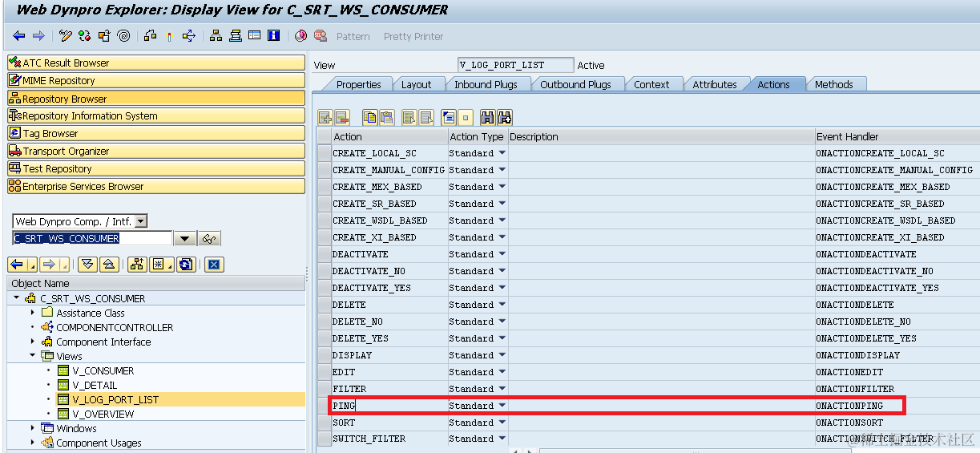This screenshot has height=453, width=980.
Task: Click the Deselect All small square icon
Action: (465, 118)
